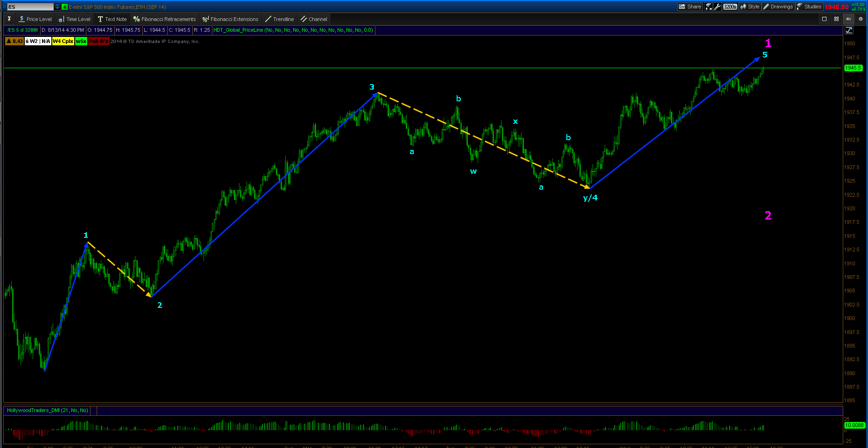Image resolution: width=868 pixels, height=448 pixels.
Task: Select the pin drawing toolbar icon
Action: pos(9,19)
